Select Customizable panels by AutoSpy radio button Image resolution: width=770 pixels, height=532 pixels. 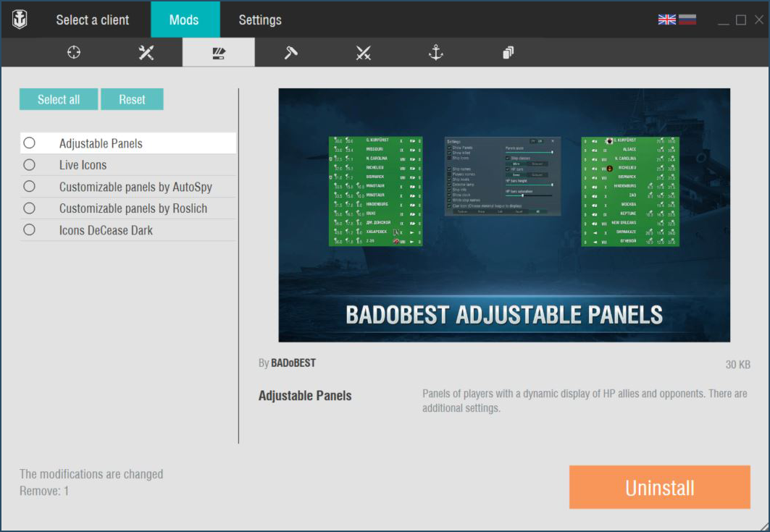tap(30, 187)
